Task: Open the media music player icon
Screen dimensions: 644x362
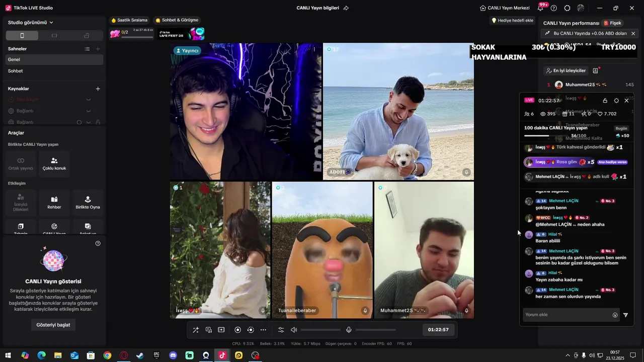Action: [x=209, y=330]
